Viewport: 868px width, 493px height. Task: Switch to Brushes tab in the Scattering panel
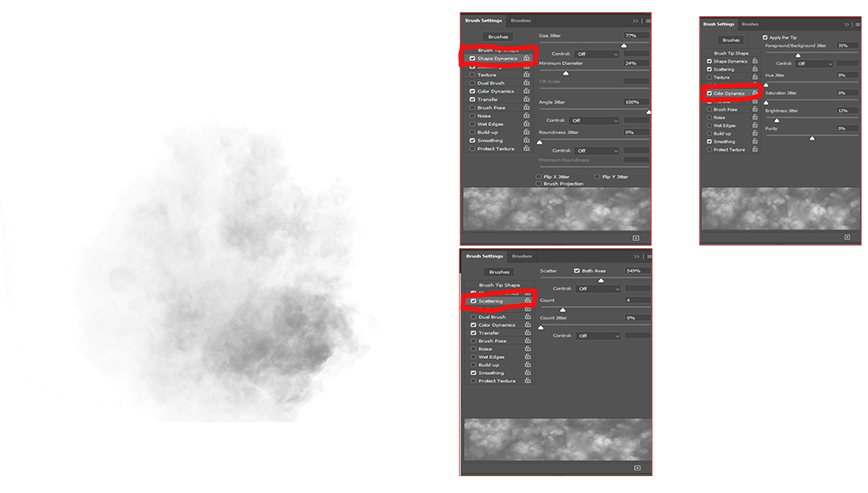pyautogui.click(x=522, y=256)
